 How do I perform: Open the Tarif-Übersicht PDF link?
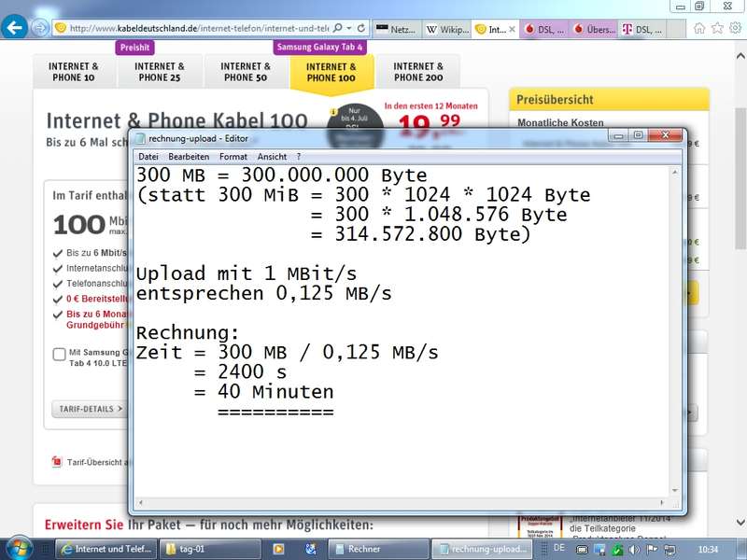[x=99, y=462]
